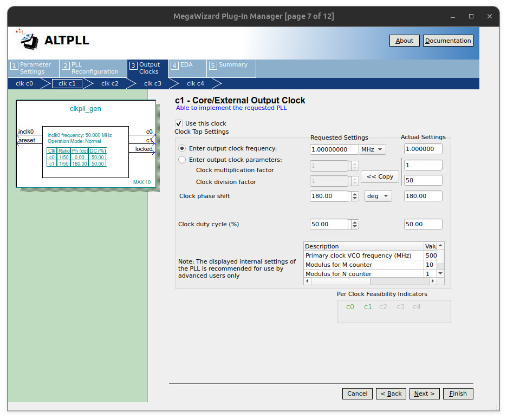Open the deg phase shift unit dropdown
Image resolution: width=507 pixels, height=420 pixels.
tap(378, 196)
